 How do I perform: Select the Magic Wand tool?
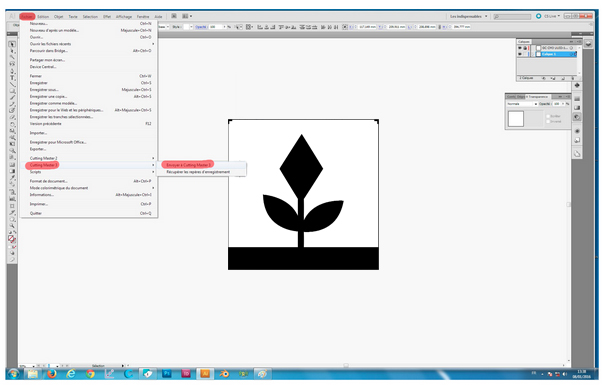click(x=12, y=57)
